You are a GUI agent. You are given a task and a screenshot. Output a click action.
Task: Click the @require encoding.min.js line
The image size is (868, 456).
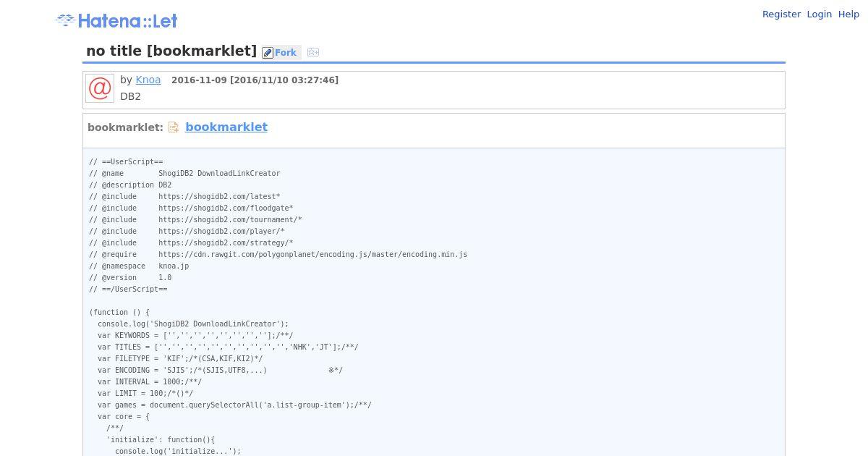point(278,255)
